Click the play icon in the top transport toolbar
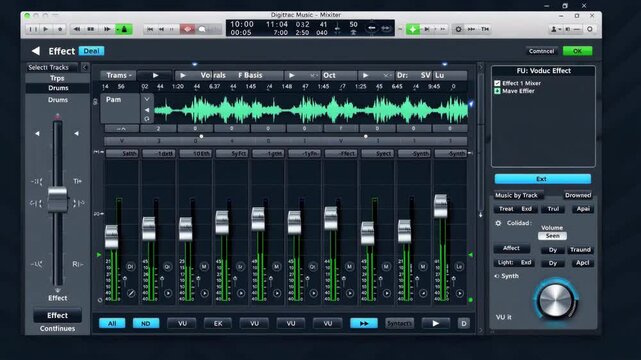Viewport: 641px width, 360px height. (46, 29)
